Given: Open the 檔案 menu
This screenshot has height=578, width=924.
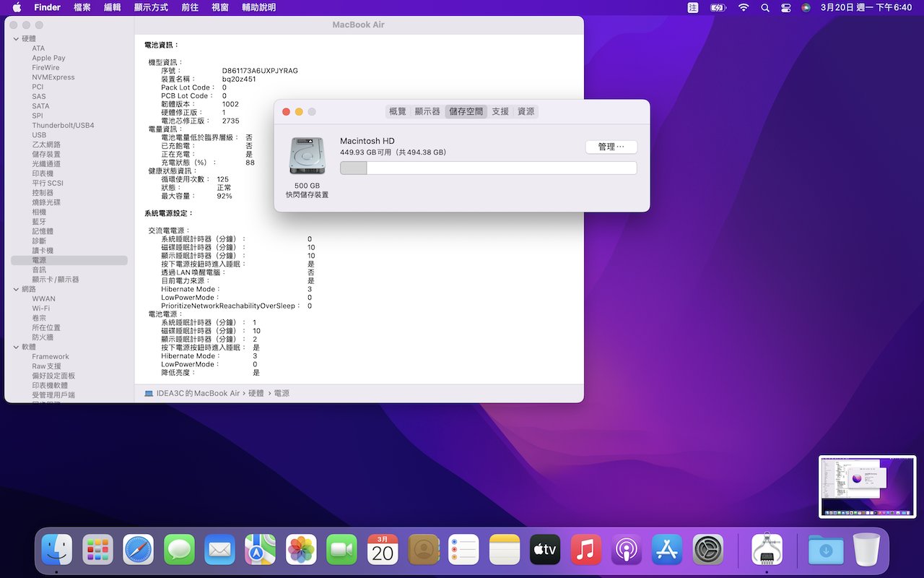Looking at the screenshot, I should point(82,7).
